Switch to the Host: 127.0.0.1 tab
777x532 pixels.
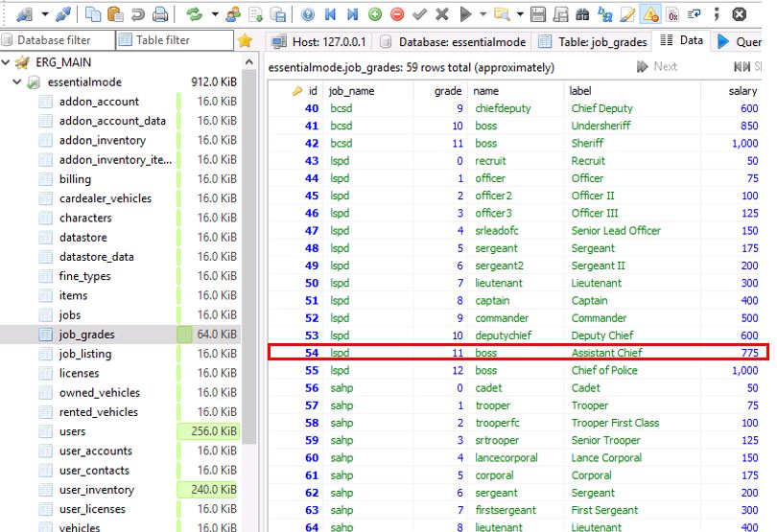(319, 41)
